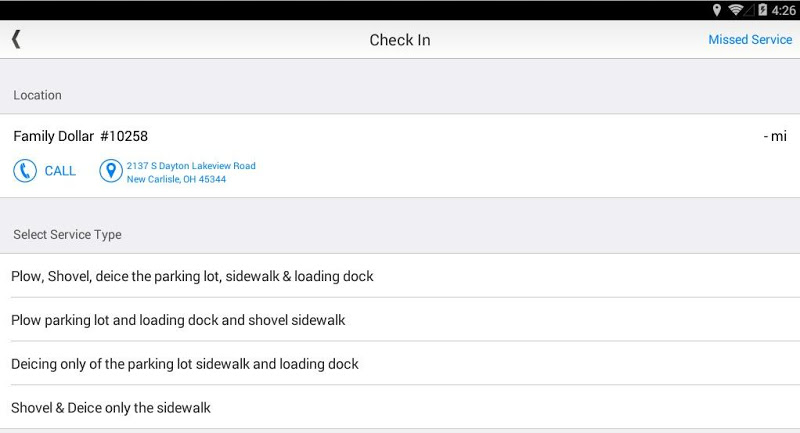Click the Location section header
The width and height of the screenshot is (800, 433).
click(x=37, y=95)
